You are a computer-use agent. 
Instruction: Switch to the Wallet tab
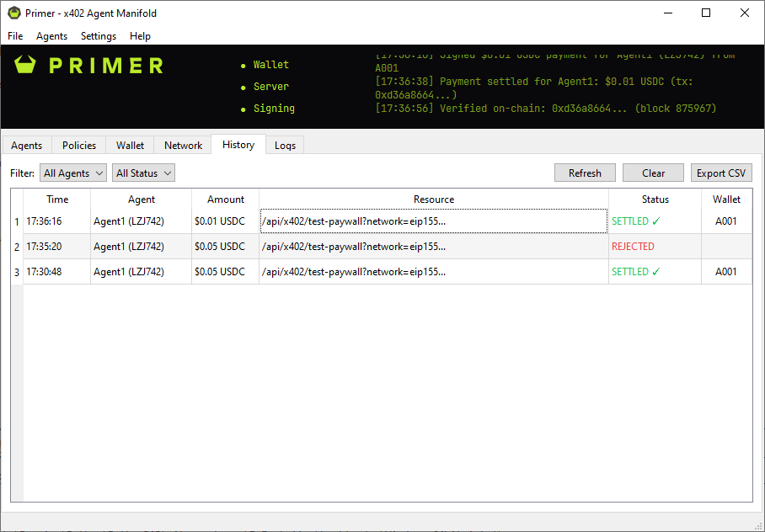130,146
